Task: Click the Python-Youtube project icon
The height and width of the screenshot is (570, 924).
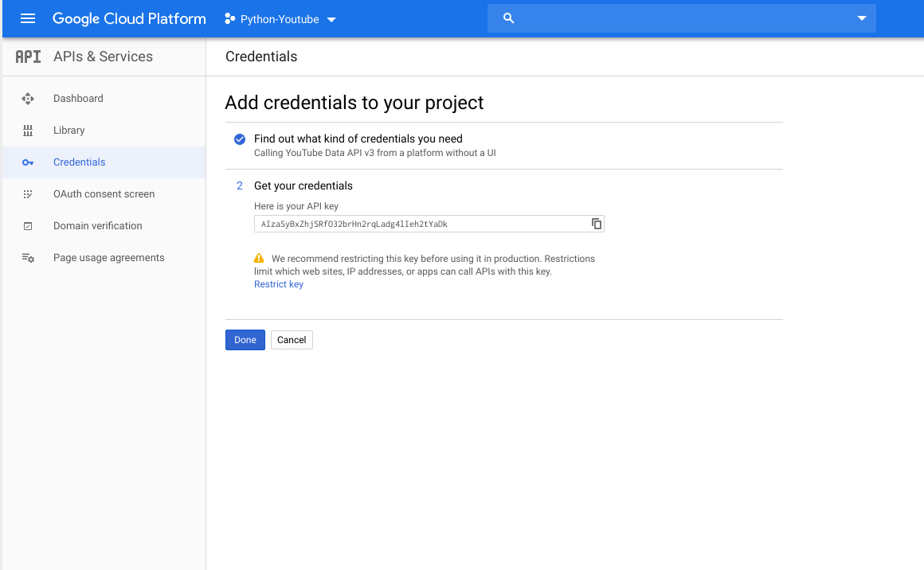Action: [x=230, y=19]
